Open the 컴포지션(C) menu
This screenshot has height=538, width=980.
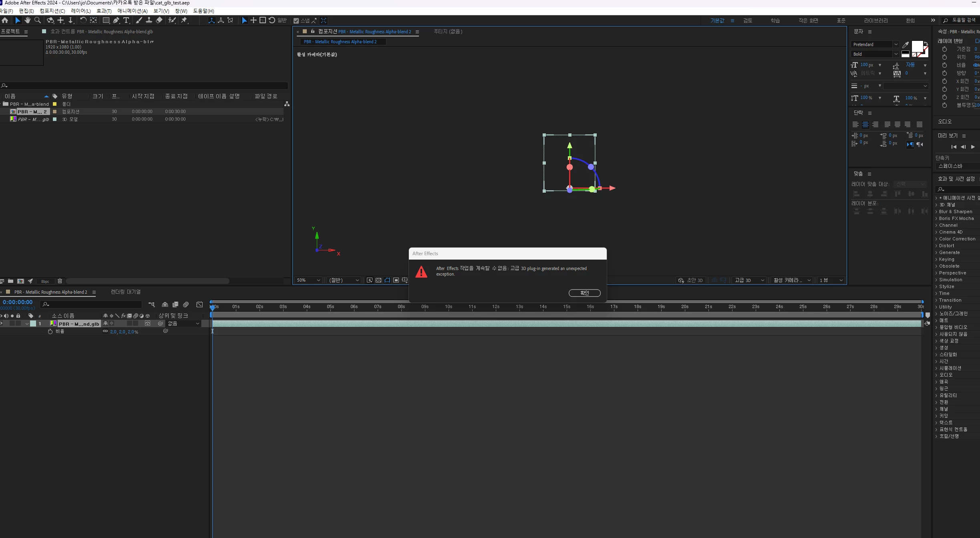click(52, 11)
